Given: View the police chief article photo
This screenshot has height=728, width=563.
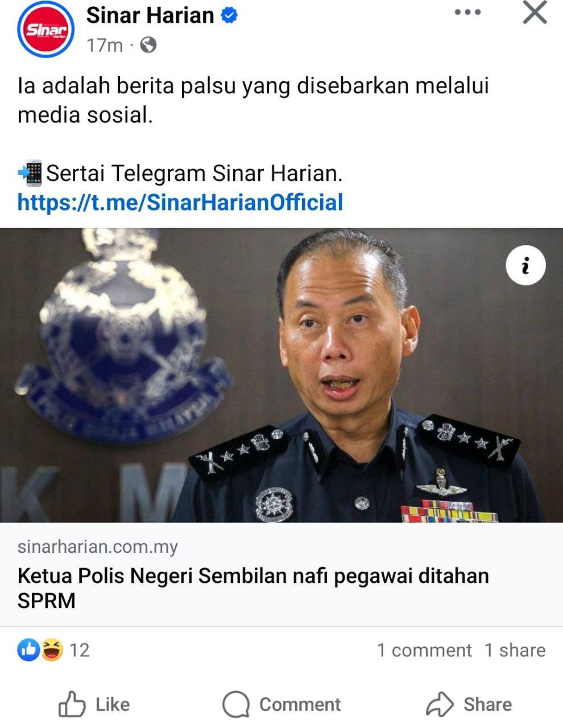Looking at the screenshot, I should [x=281, y=375].
